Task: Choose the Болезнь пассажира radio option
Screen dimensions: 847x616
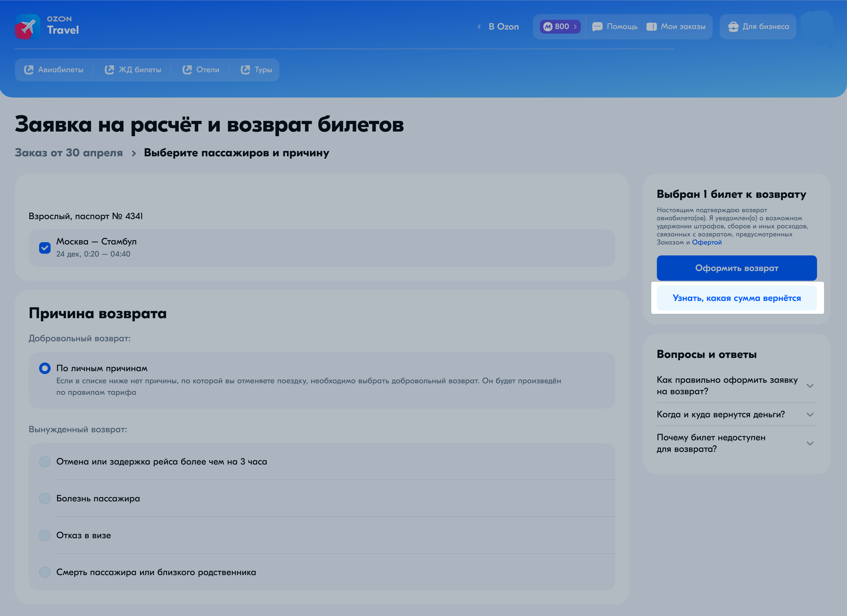Action: (45, 498)
